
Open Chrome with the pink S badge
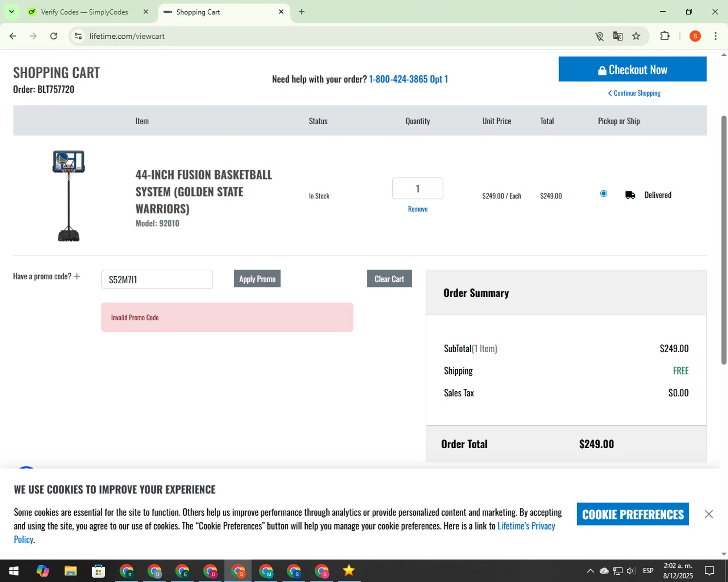322,571
